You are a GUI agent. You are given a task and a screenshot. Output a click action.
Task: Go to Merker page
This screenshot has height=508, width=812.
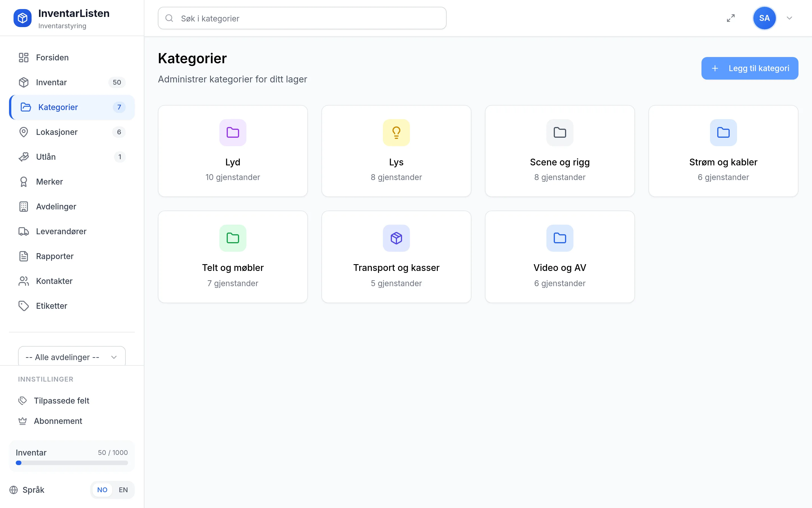tap(72, 182)
